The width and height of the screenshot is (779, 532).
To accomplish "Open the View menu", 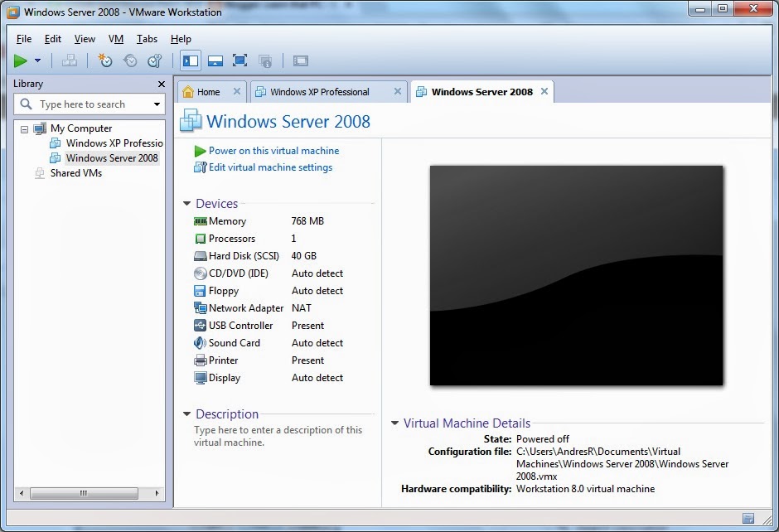I will point(85,39).
